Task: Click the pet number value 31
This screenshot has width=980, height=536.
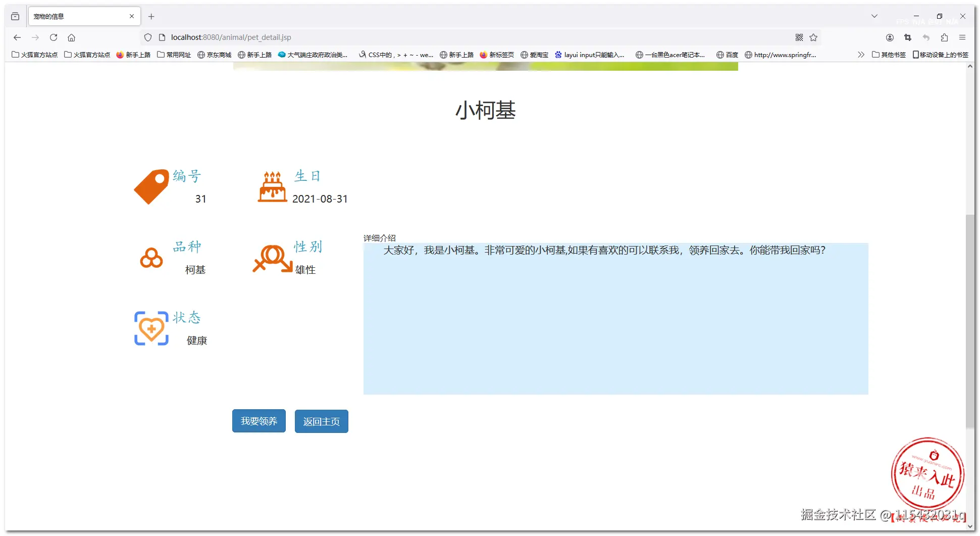Action: coord(201,199)
